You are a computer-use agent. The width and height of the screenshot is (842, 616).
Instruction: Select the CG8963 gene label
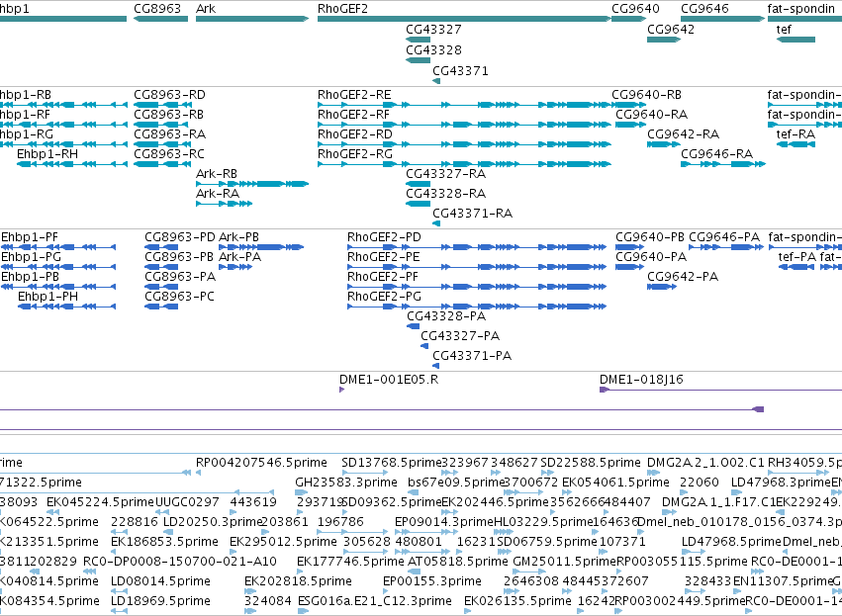tap(157, 9)
